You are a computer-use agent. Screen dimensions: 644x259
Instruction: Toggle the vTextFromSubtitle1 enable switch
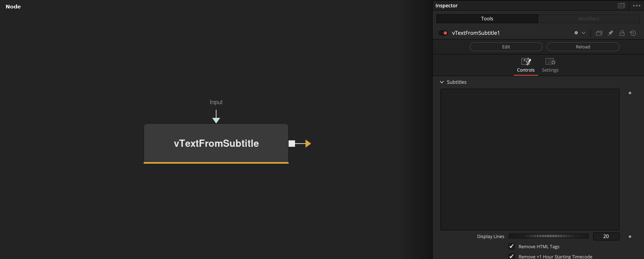click(x=443, y=33)
